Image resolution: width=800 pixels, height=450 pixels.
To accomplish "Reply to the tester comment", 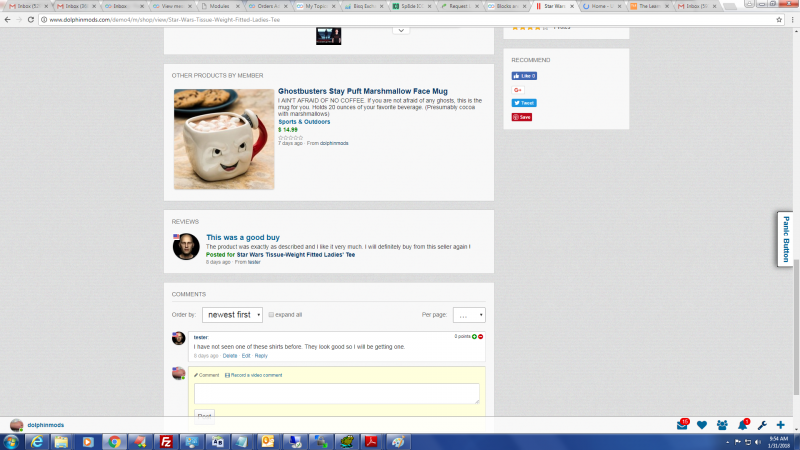I will (x=261, y=356).
